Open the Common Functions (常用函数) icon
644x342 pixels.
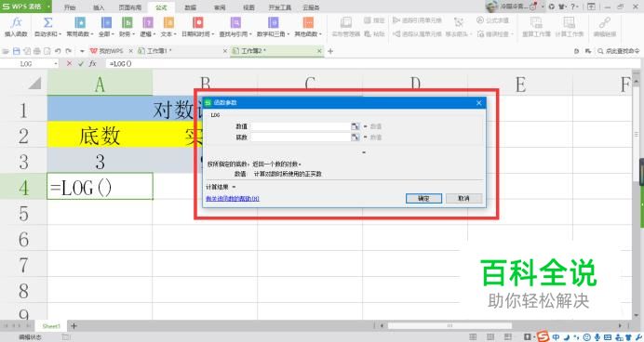click(x=80, y=22)
